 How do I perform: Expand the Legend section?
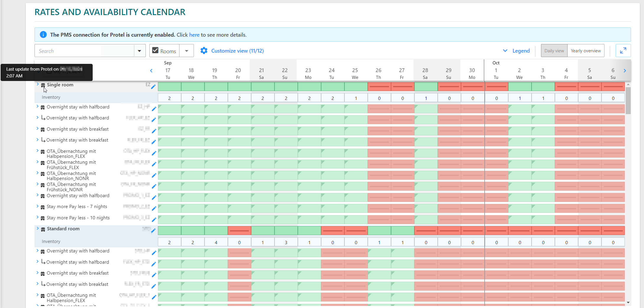(x=516, y=51)
